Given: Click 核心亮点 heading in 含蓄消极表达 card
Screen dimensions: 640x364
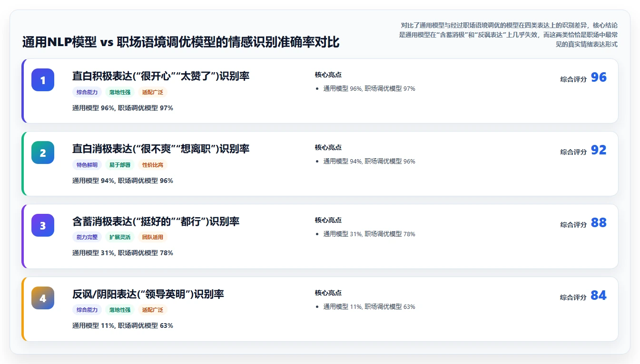Looking at the screenshot, I should point(328,220).
